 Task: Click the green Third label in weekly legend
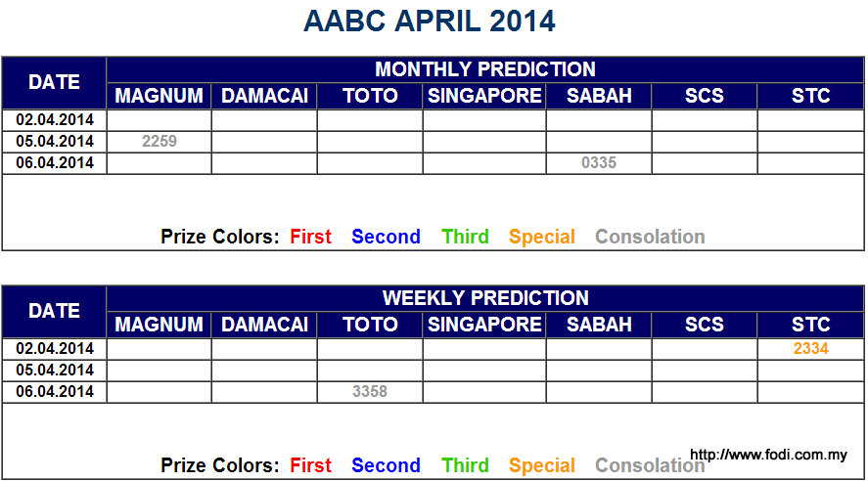pyautogui.click(x=465, y=465)
